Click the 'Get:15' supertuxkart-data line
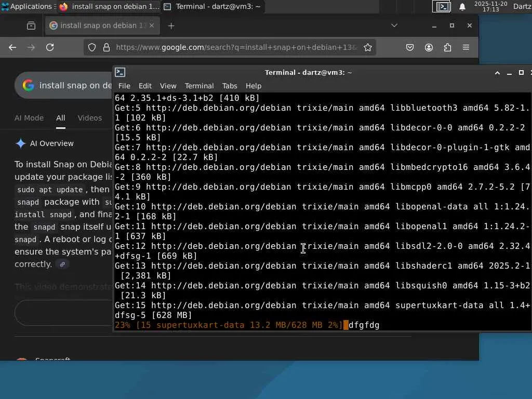Screen dimensions: 532x399 [322, 310]
